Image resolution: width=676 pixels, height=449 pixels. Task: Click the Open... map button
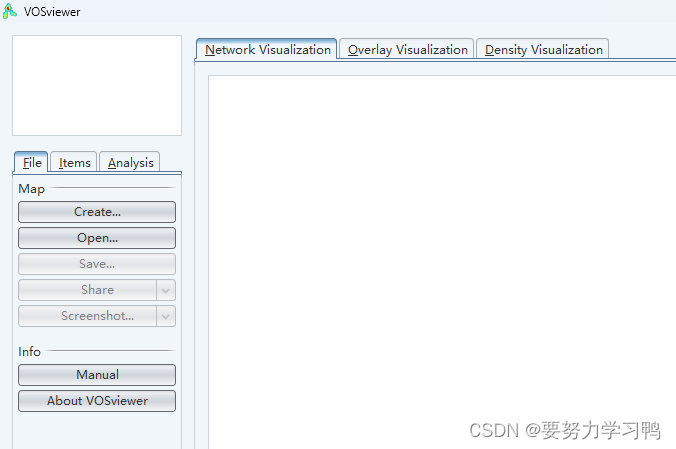point(97,238)
